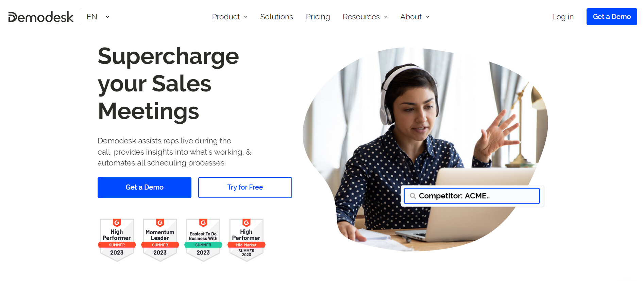Click the Log in link
Screen dimensions: 644x281
[563, 17]
